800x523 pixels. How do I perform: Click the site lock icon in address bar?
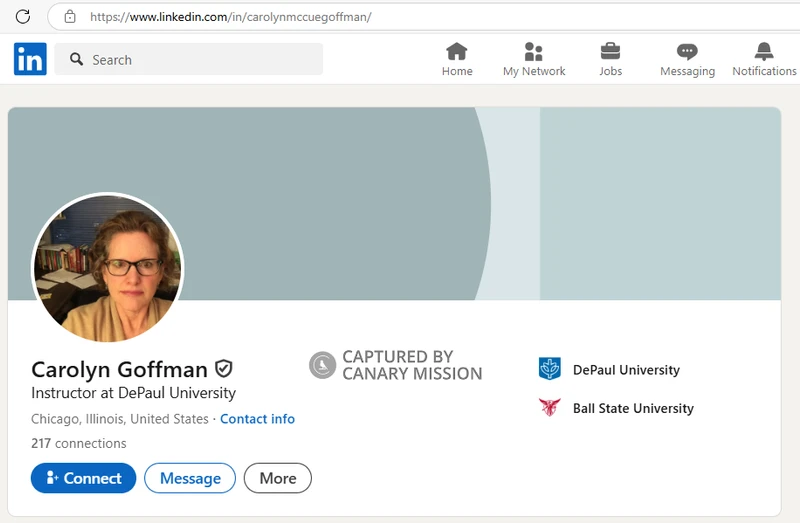tap(70, 17)
